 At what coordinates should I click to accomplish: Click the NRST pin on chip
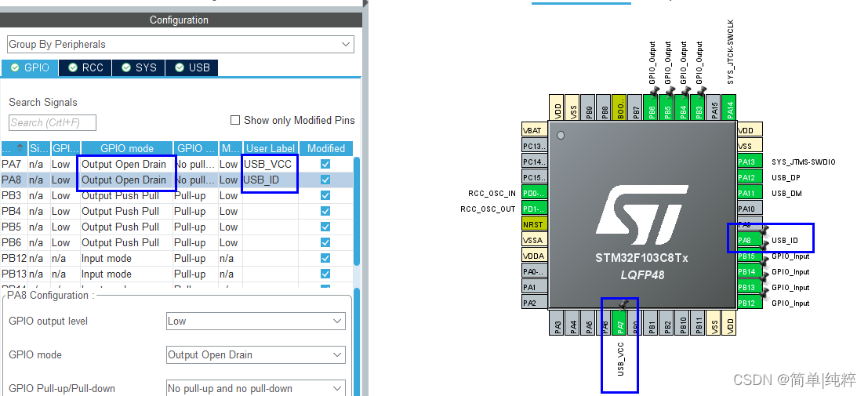pyautogui.click(x=535, y=224)
